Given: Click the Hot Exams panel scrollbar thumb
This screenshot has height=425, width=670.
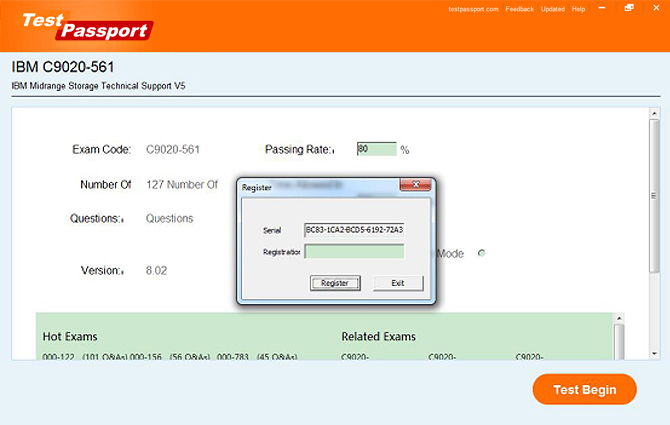Looking at the screenshot, I should [x=619, y=341].
